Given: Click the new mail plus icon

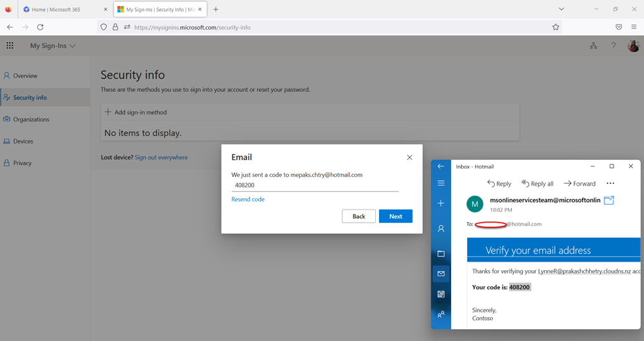Looking at the screenshot, I should 441,203.
